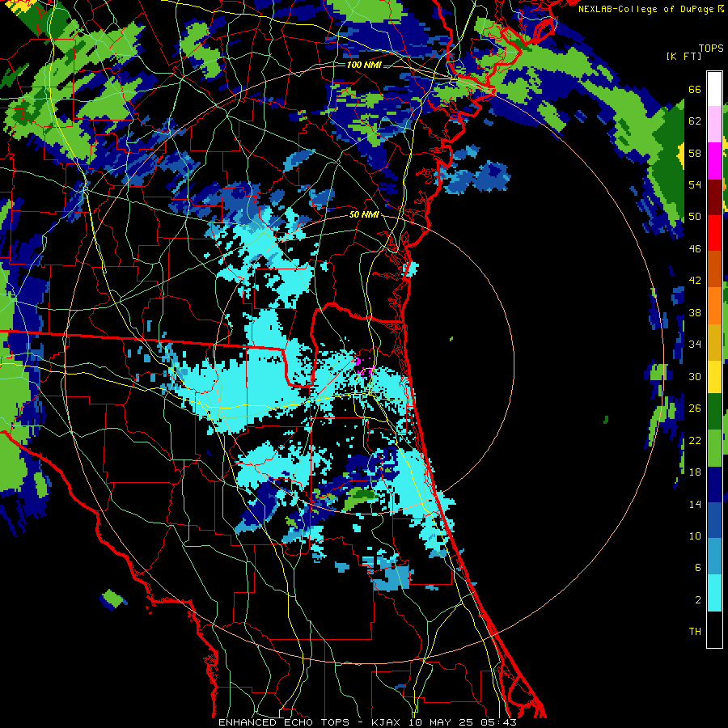The height and width of the screenshot is (728, 728).
Task: Click the "TOPS" legend title
Action: tap(711, 48)
